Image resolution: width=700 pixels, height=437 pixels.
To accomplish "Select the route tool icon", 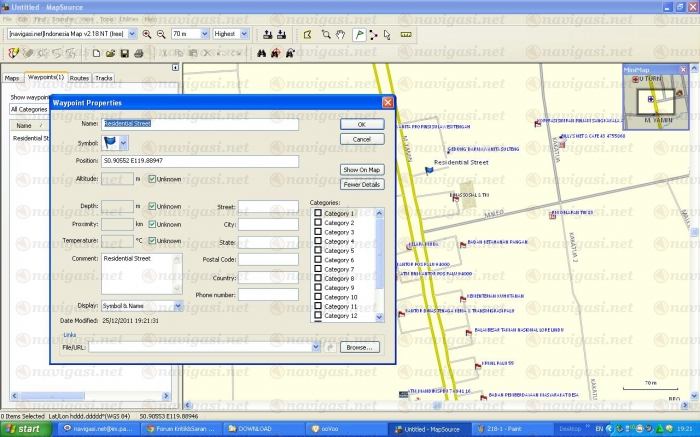I will coord(374,34).
